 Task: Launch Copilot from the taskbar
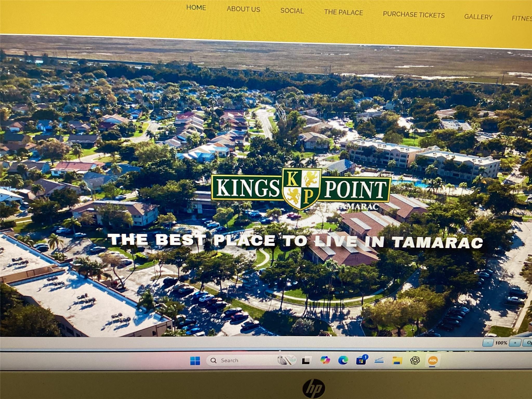[x=325, y=360]
